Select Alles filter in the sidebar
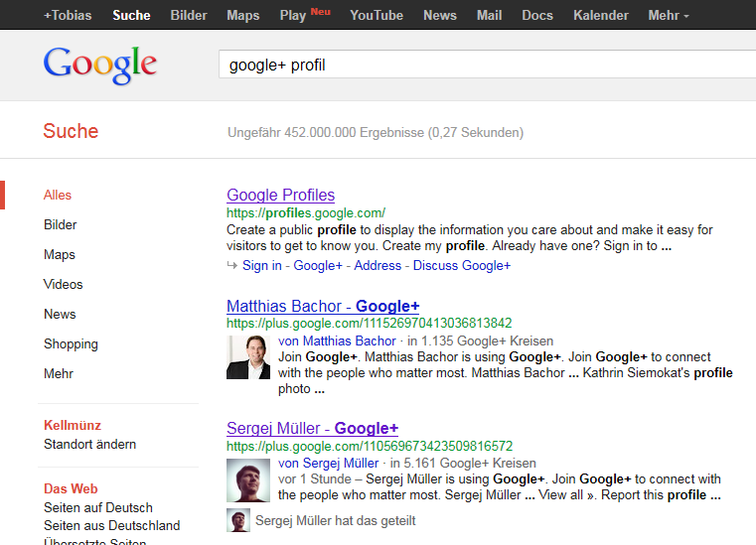The image size is (756, 545). 58,196
